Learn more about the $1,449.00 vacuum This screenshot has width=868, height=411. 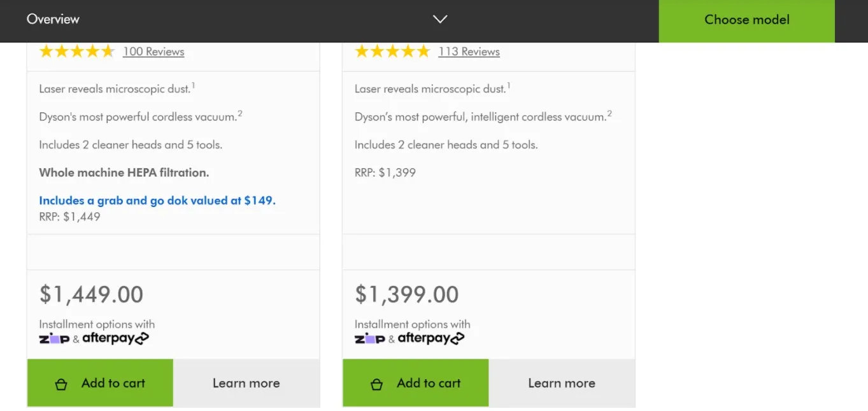[246, 383]
